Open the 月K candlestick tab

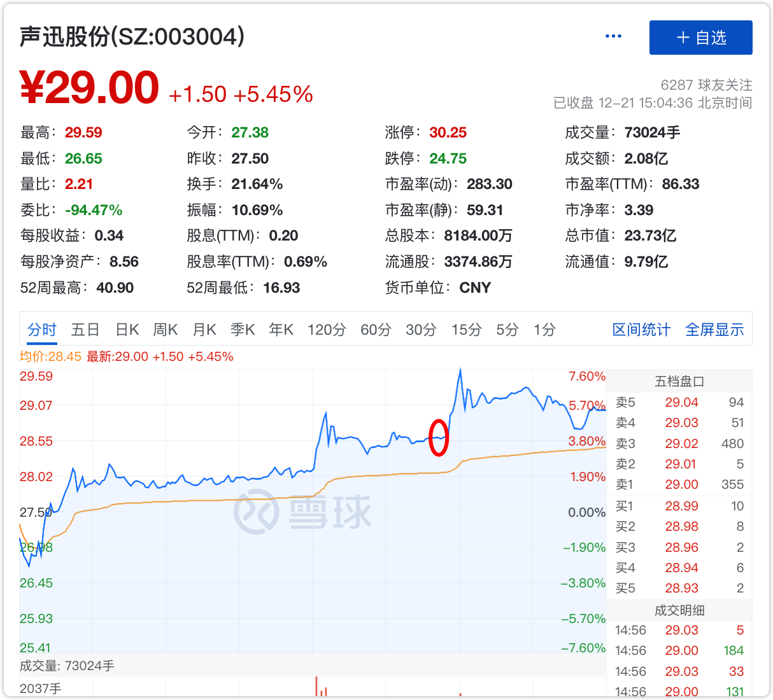204,330
